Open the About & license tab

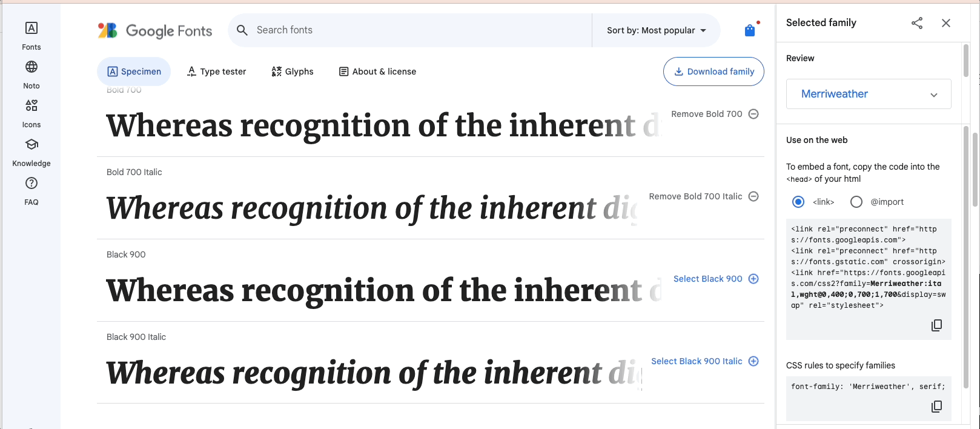point(377,71)
